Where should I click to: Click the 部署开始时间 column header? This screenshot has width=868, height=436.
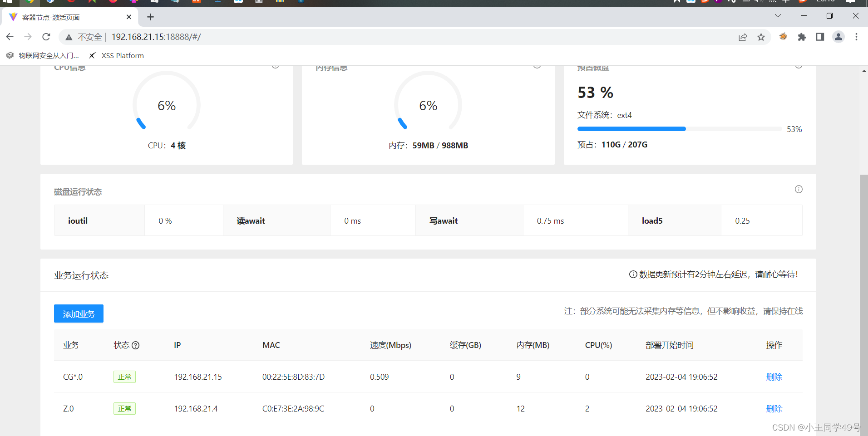[x=670, y=345]
